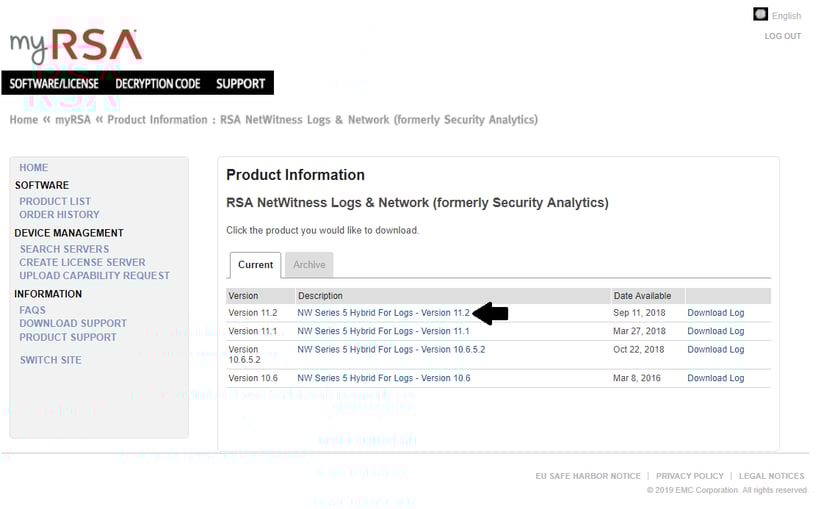
Task: Open Upload Capability Request
Action: [x=94, y=275]
